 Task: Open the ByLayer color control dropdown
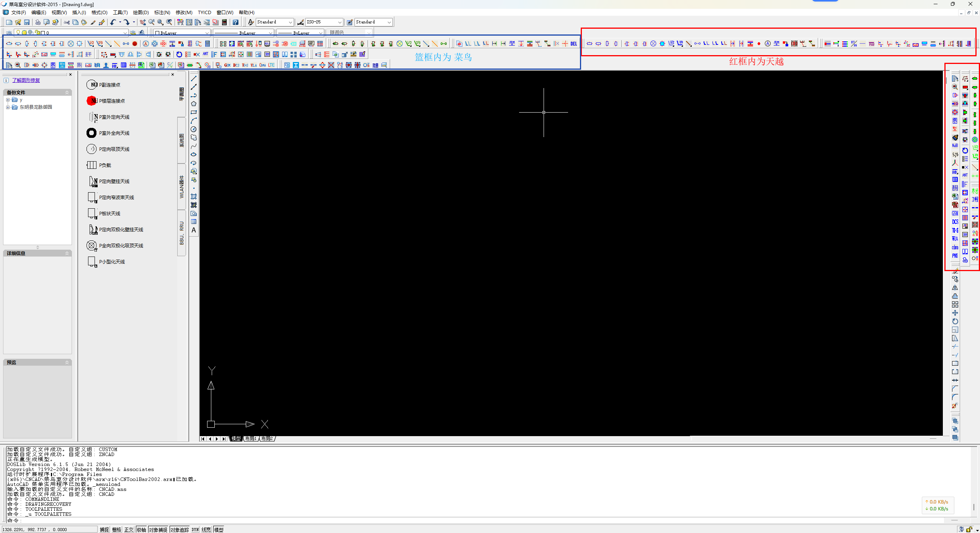pyautogui.click(x=181, y=33)
